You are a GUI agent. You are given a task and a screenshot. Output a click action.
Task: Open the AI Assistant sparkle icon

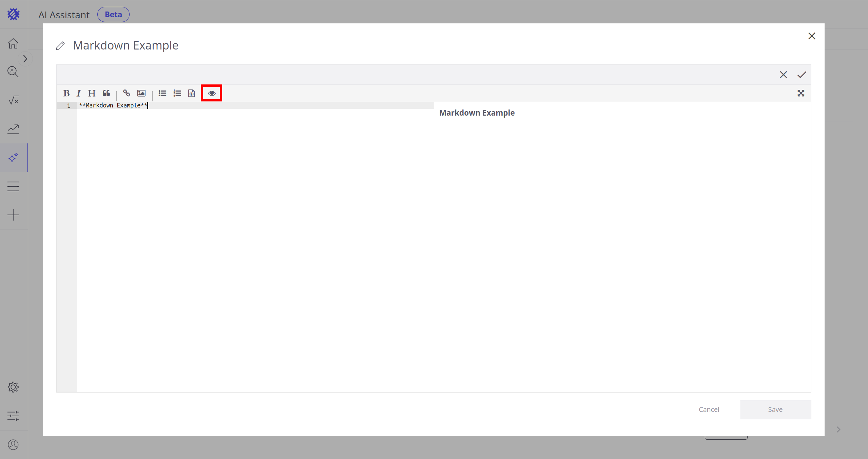point(13,158)
